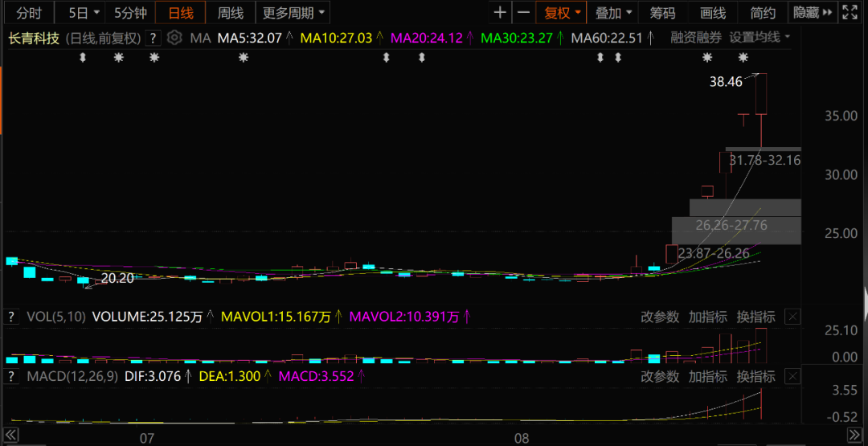Click the 08 month axis marker
Screen dimensions: 868x446
click(x=522, y=439)
